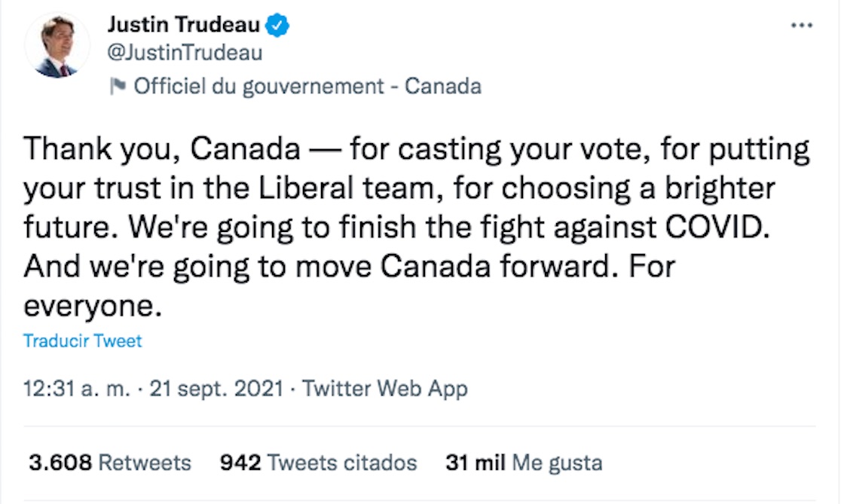Image resolution: width=844 pixels, height=504 pixels.
Task: Click the opening "Thank you, Canada" phrase
Action: click(x=161, y=149)
